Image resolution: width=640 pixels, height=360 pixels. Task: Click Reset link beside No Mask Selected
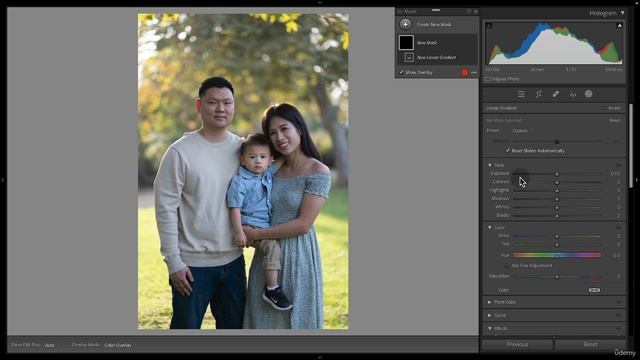[615, 121]
